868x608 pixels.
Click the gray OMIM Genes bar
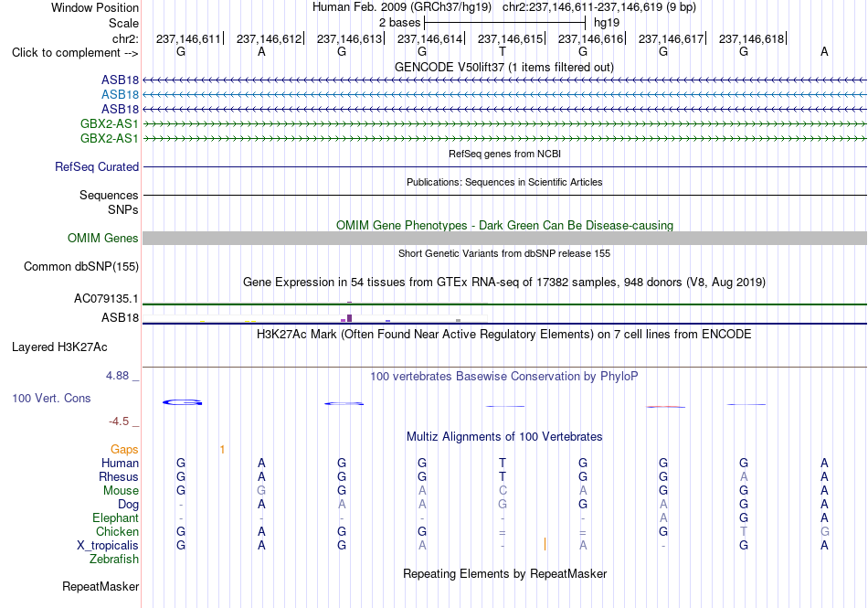pyautogui.click(x=504, y=238)
